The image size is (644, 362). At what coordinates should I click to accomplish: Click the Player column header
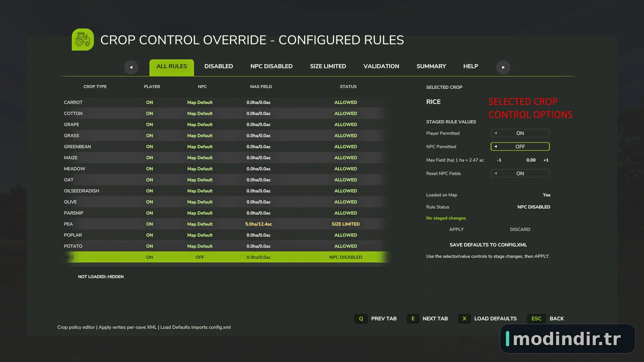click(152, 86)
